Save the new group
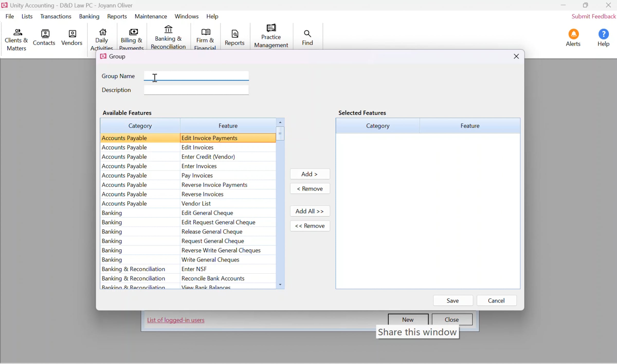 453,301
